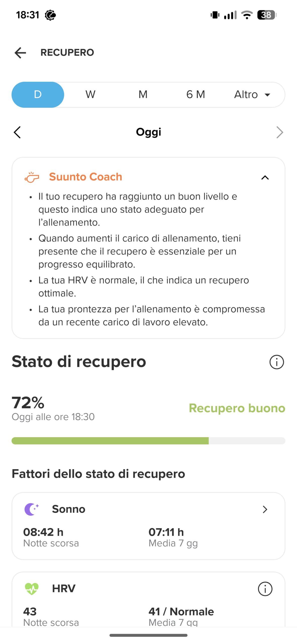This screenshot has height=644, width=297.
Task: Open the HRV info icon
Action: click(x=265, y=589)
